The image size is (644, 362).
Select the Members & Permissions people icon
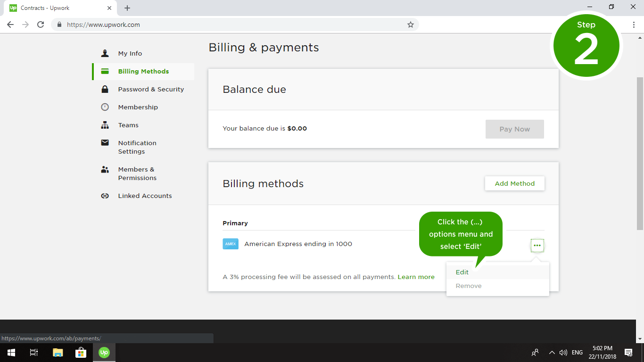pyautogui.click(x=105, y=169)
